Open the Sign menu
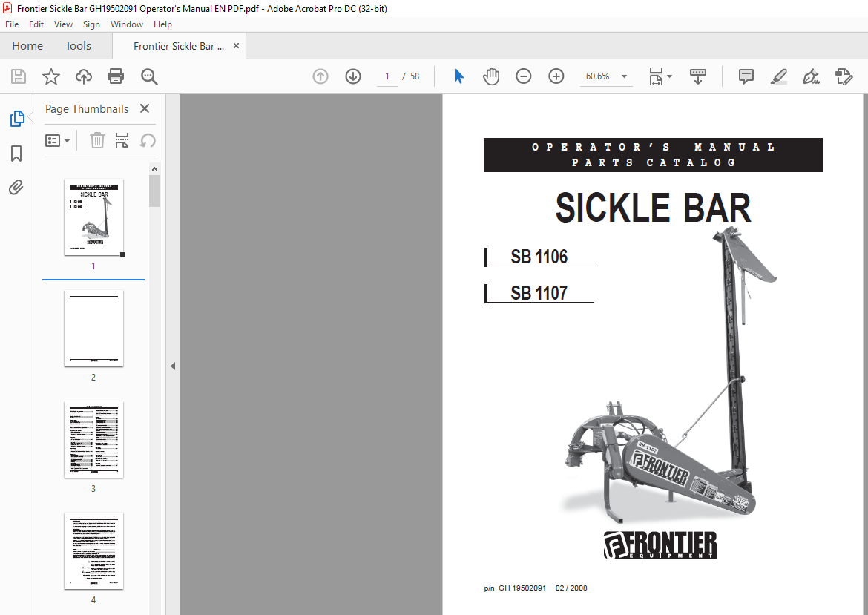Viewport: 868px width, 615px height. [91, 24]
